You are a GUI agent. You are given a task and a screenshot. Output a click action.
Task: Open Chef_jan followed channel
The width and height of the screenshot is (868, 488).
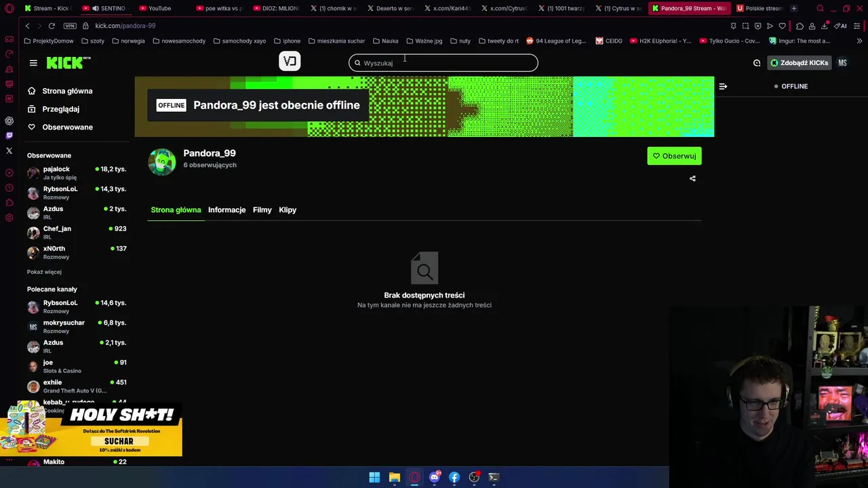(77, 232)
